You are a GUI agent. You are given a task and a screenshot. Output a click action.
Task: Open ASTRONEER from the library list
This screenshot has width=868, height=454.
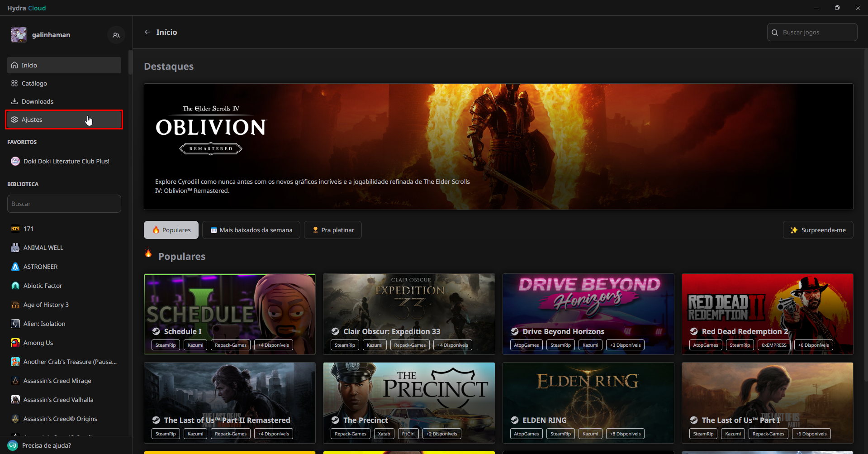[40, 267]
